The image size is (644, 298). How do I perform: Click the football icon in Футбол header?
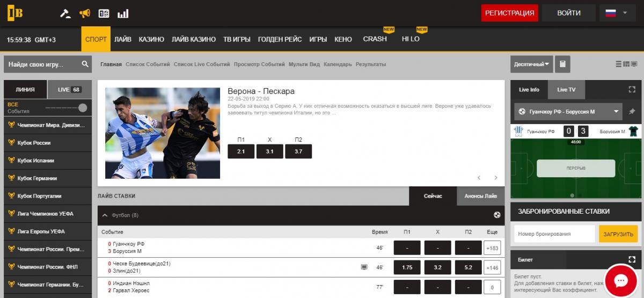497,215
